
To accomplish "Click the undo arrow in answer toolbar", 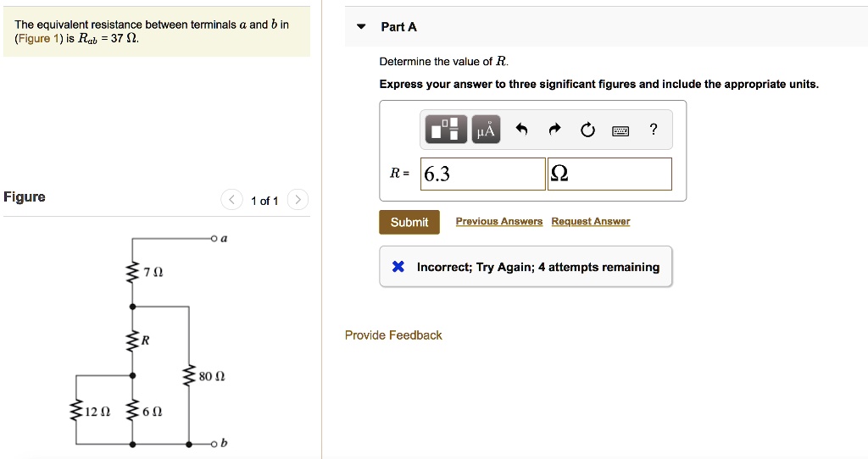I will pyautogui.click(x=521, y=130).
